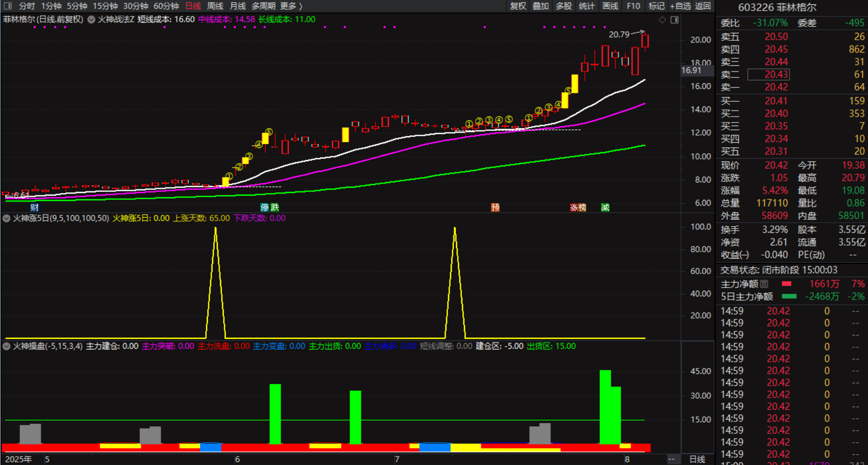
Task: Click the 涨 marker on the chart
Action: [574, 207]
